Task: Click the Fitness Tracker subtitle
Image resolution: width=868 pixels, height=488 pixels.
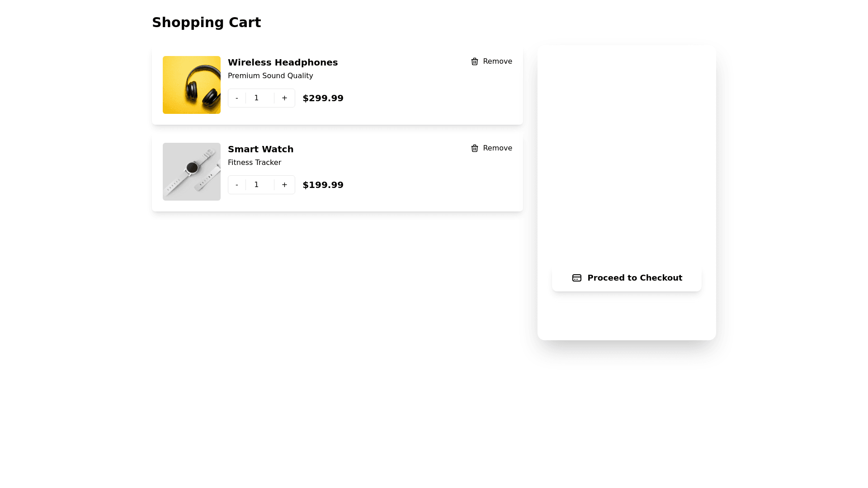Action: 254,163
